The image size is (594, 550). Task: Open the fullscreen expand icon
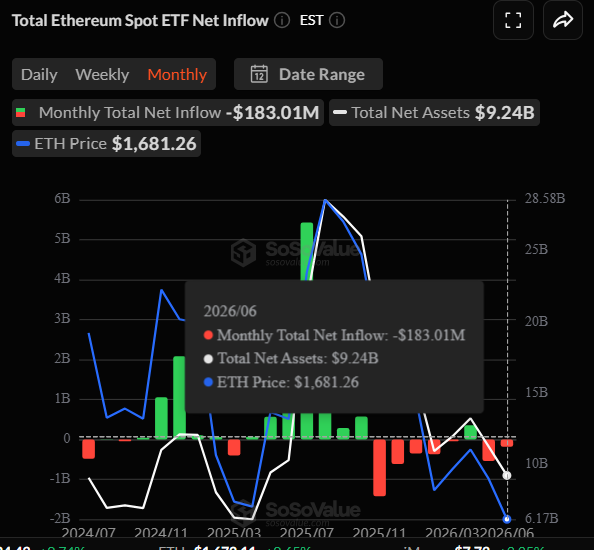pos(513,20)
